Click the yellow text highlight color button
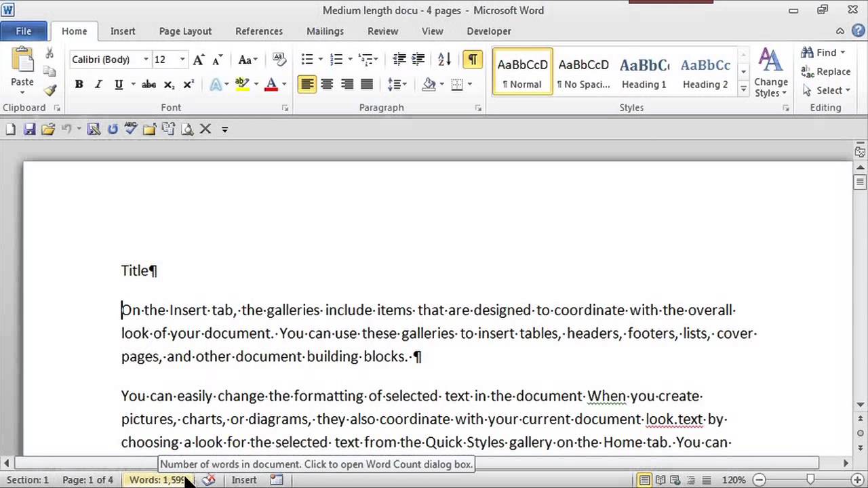Image resolution: width=868 pixels, height=488 pixels. (x=242, y=85)
